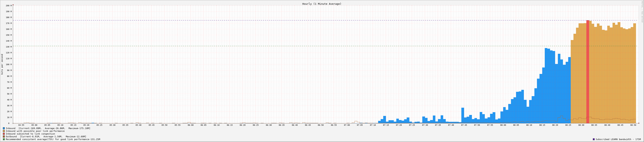Click the purple Subscribed LEARN bandwidth marker

(593, 139)
